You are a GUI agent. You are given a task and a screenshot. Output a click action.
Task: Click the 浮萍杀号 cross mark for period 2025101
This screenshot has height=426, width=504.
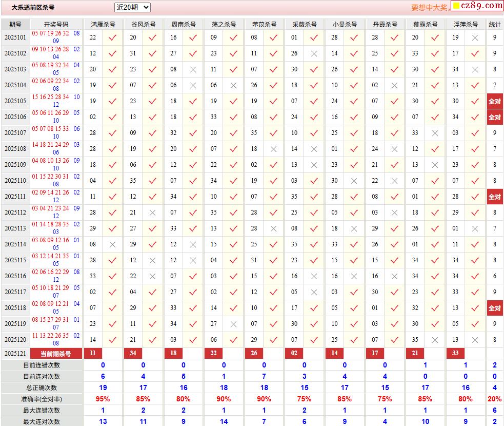pyautogui.click(x=475, y=37)
